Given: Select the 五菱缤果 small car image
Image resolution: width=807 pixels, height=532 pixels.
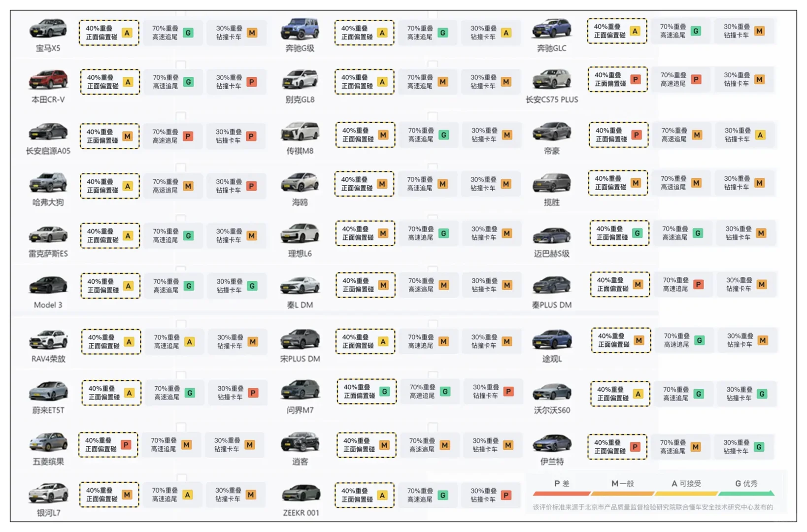Looking at the screenshot, I should pos(48,442).
